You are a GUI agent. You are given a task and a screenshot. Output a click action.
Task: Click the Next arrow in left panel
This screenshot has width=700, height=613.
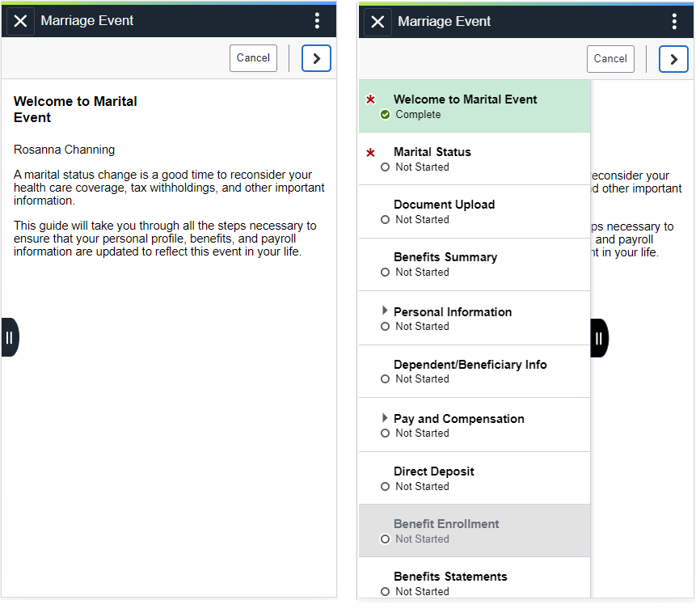click(316, 58)
